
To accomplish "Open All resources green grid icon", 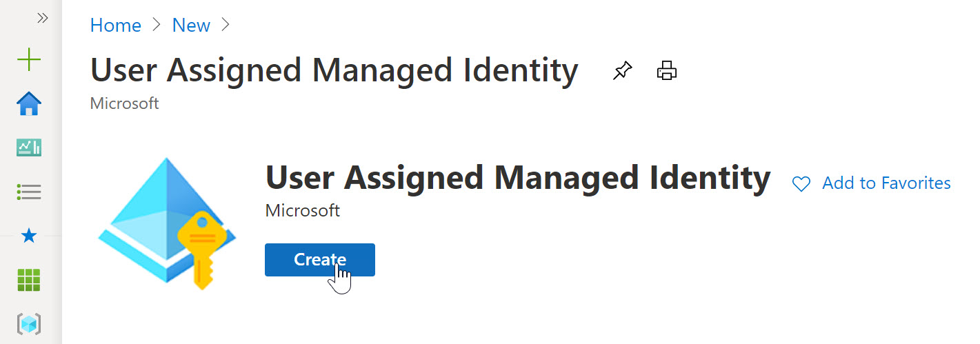I will 29,280.
